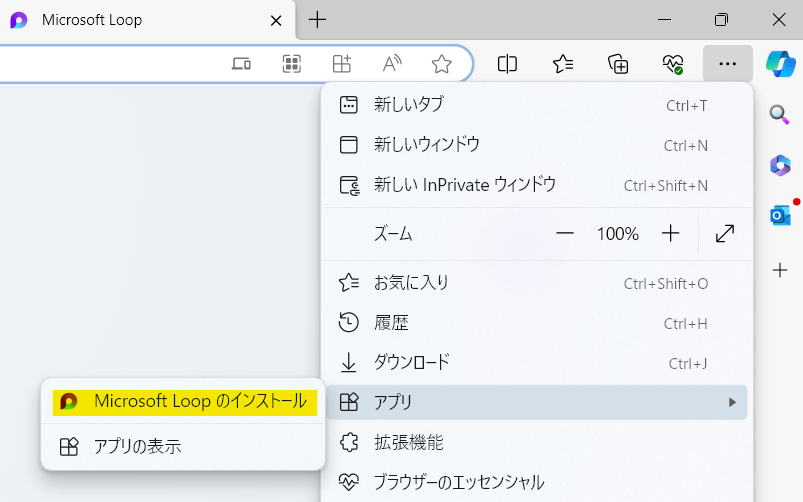
Task: Open お気に入り menu item
Action: 537,283
